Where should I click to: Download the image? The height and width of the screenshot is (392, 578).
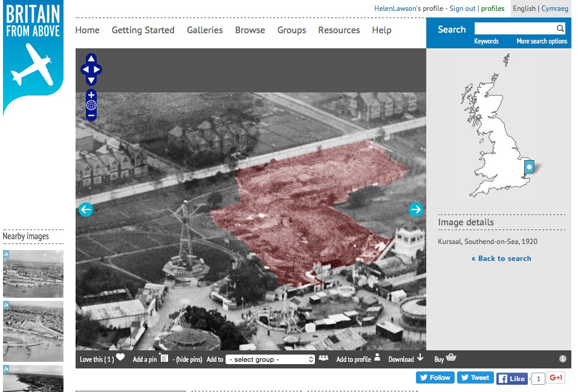pyautogui.click(x=406, y=359)
